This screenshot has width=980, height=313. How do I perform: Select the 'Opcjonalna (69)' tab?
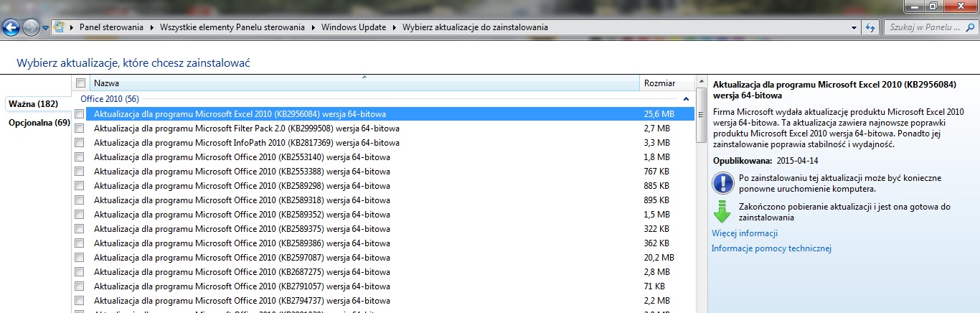tap(39, 123)
